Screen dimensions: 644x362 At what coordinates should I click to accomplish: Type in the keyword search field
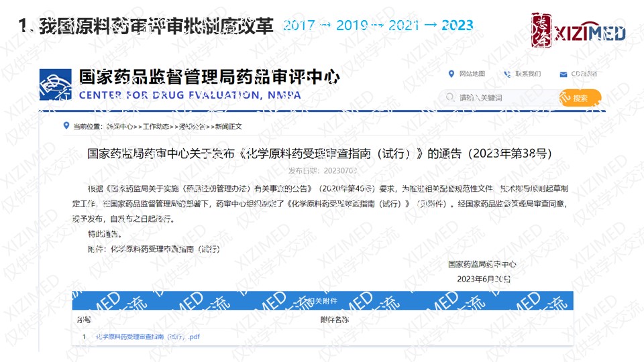tap(503, 98)
